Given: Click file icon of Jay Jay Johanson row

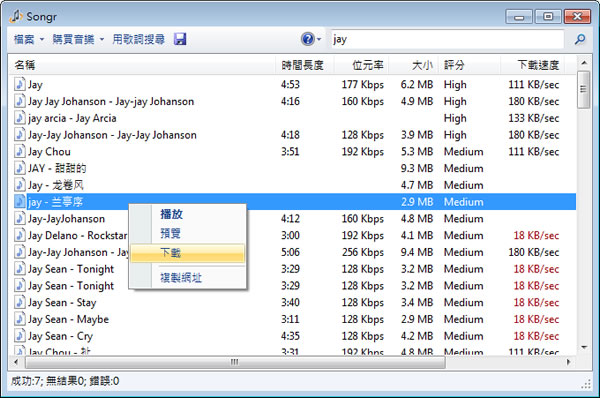Looking at the screenshot, I should coord(20,101).
